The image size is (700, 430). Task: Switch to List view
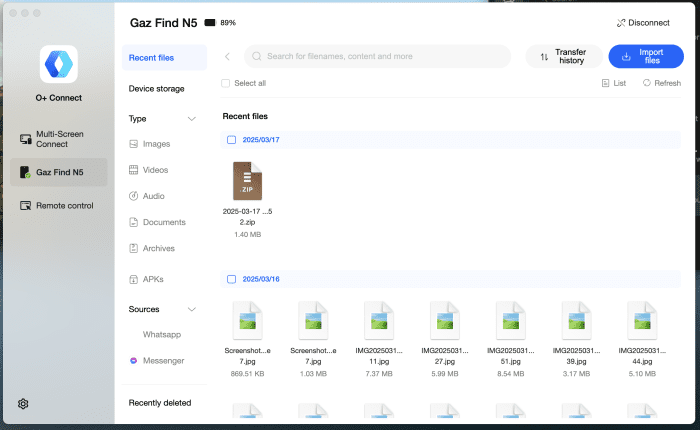click(613, 83)
